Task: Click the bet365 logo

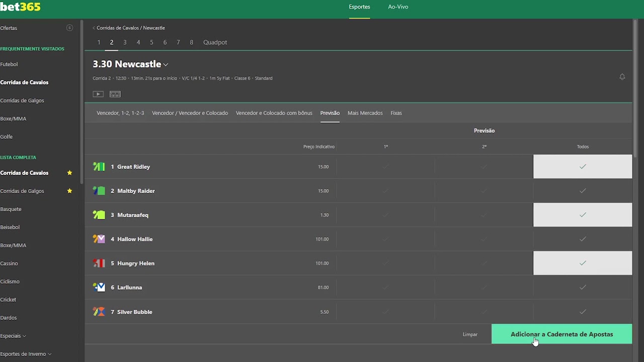Action: [x=20, y=7]
